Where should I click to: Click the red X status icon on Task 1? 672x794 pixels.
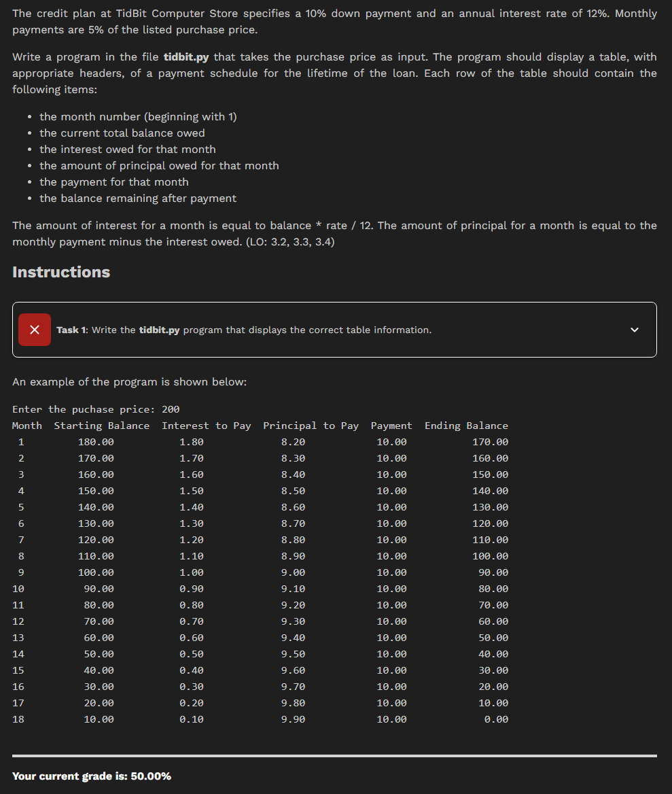tap(35, 329)
